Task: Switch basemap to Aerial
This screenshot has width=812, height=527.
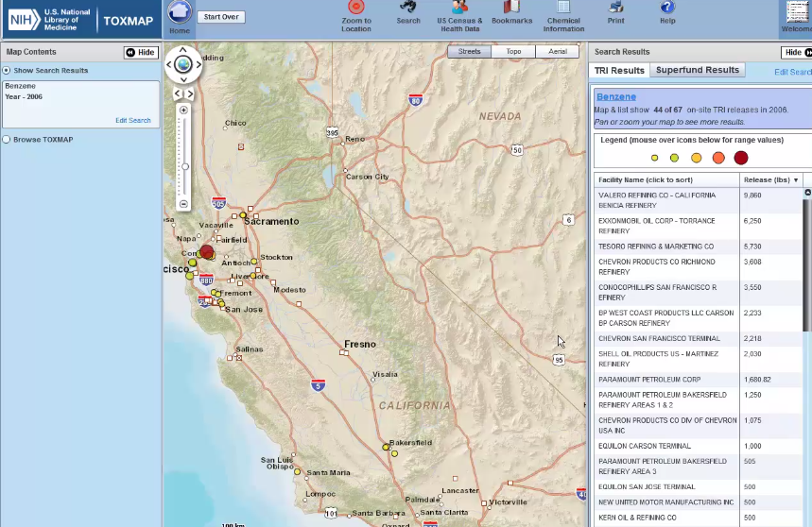Action: coord(557,51)
